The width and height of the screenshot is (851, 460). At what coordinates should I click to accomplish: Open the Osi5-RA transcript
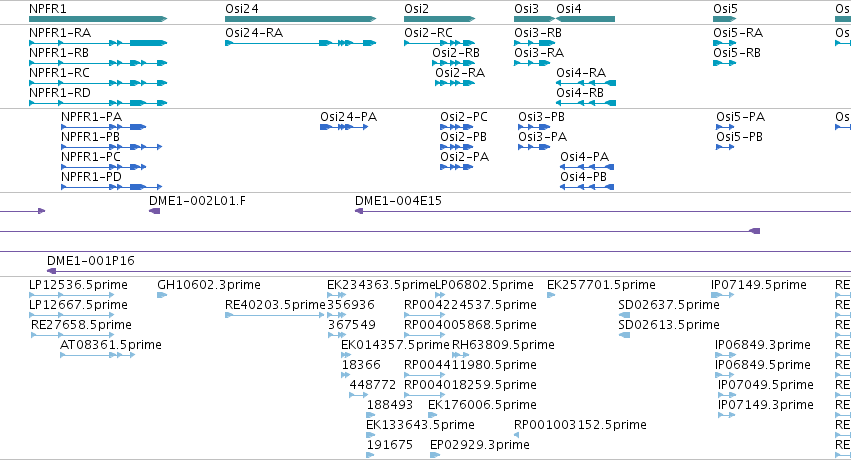(x=738, y=33)
